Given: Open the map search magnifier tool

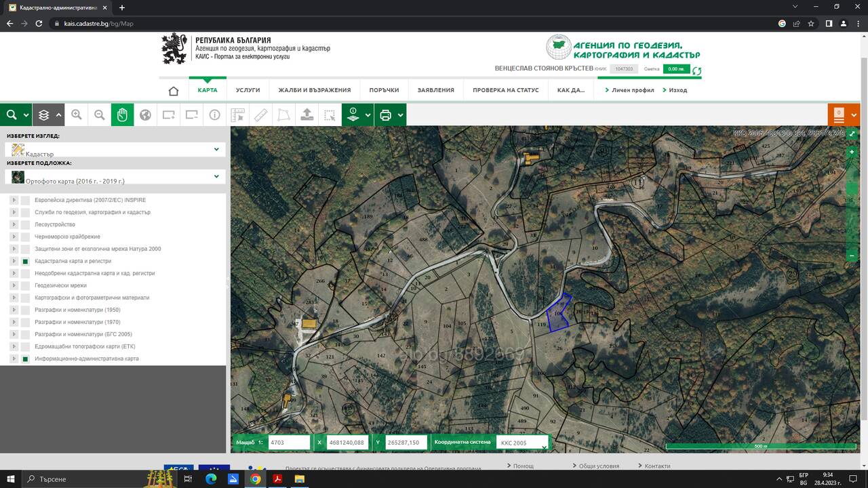Looking at the screenshot, I should tap(12, 115).
